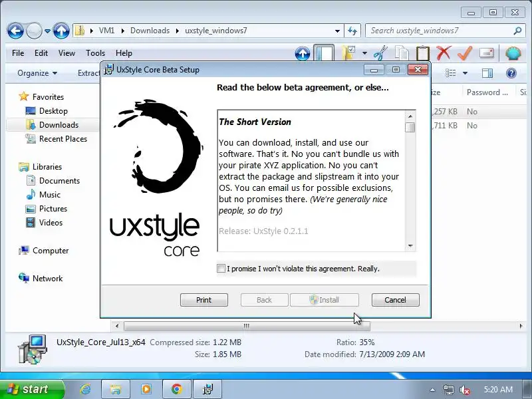Image resolution: width=532 pixels, height=399 pixels.
Task: Click the Start button
Action: [x=31, y=389]
